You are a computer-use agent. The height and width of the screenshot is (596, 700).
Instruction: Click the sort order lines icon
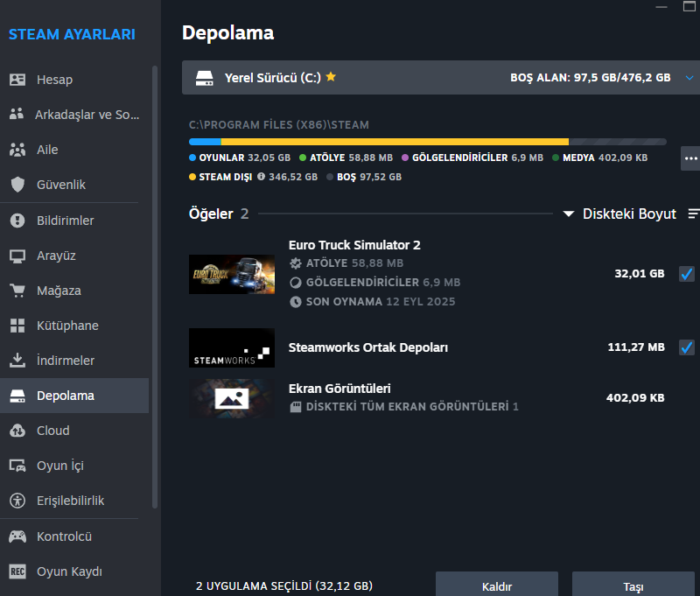click(694, 214)
